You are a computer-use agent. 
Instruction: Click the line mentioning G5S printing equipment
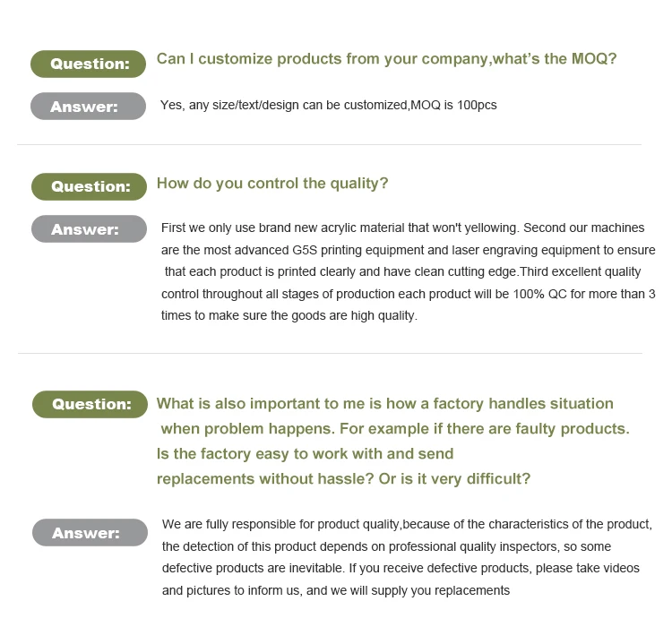pos(408,250)
